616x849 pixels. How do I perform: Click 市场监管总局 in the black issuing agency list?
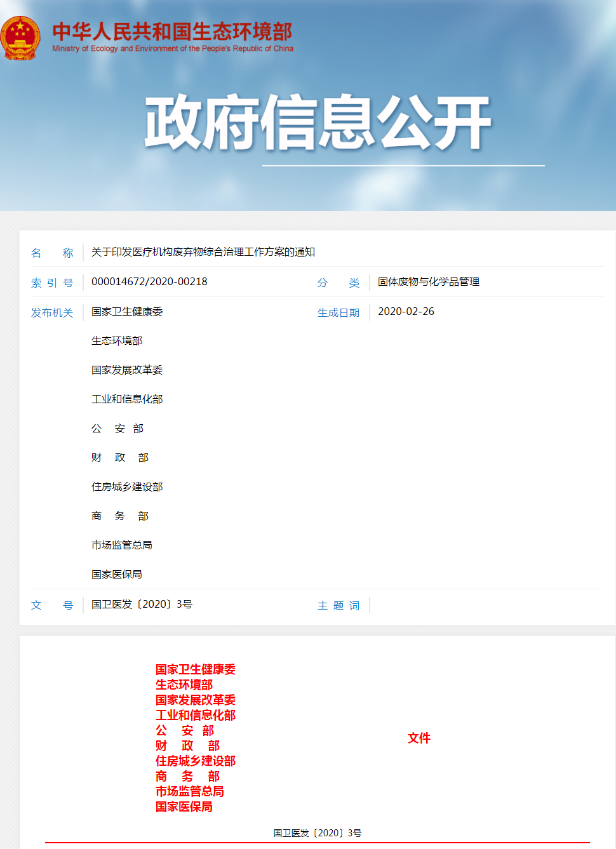tap(122, 545)
